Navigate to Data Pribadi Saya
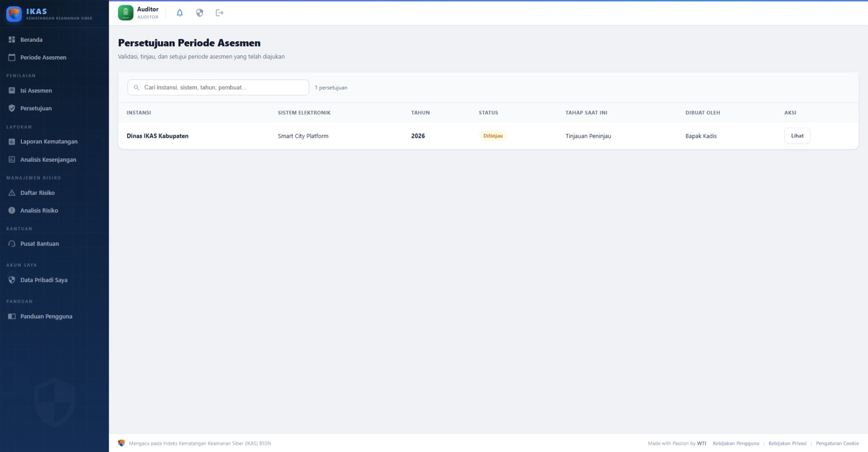Viewport: 868px width, 452px height. (x=44, y=280)
